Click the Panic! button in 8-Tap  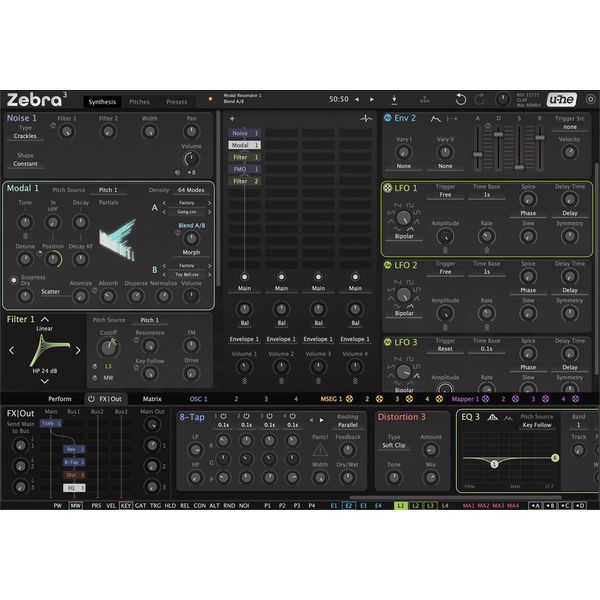click(320, 437)
